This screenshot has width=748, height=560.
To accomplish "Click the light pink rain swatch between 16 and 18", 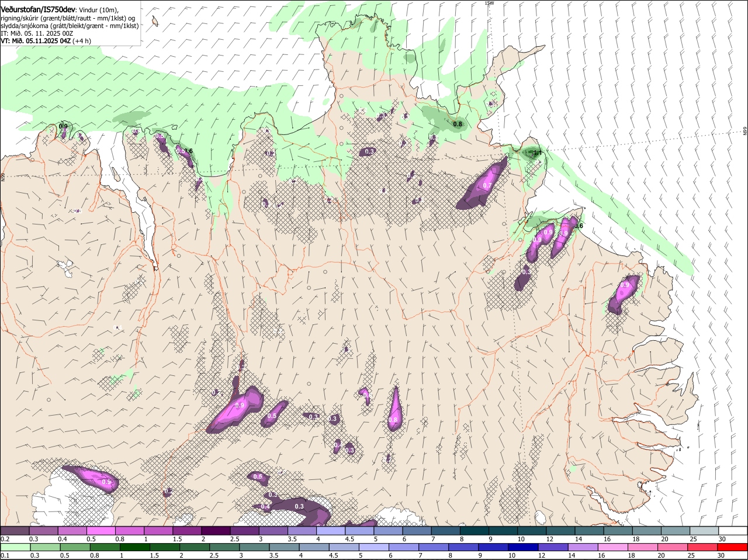I will click(613, 547).
